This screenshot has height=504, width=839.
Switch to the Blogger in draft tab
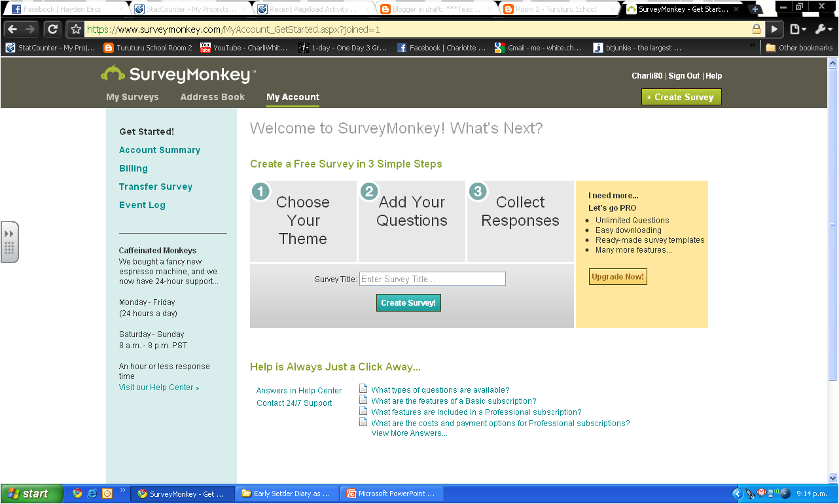click(x=434, y=9)
